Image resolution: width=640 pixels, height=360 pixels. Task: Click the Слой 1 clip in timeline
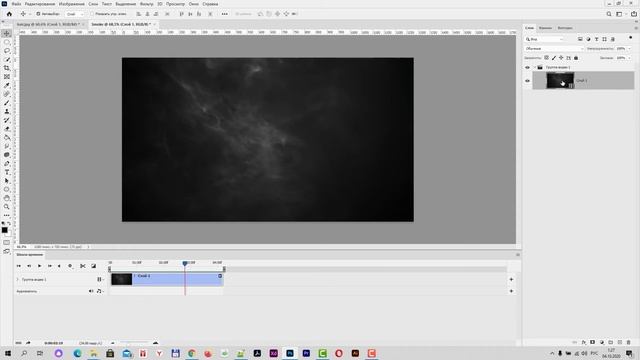point(167,279)
